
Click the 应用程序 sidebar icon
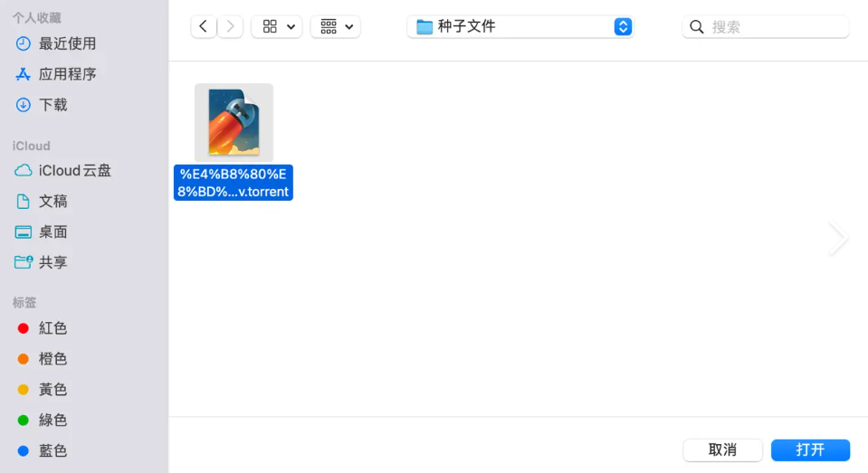coord(23,74)
